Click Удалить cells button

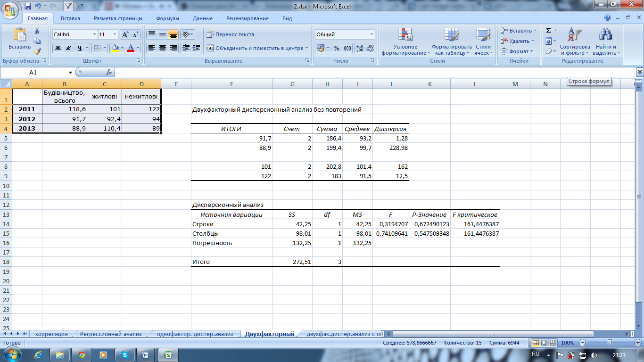[x=517, y=41]
